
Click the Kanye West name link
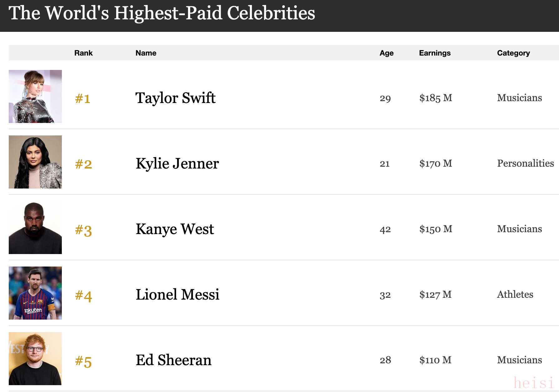click(175, 229)
